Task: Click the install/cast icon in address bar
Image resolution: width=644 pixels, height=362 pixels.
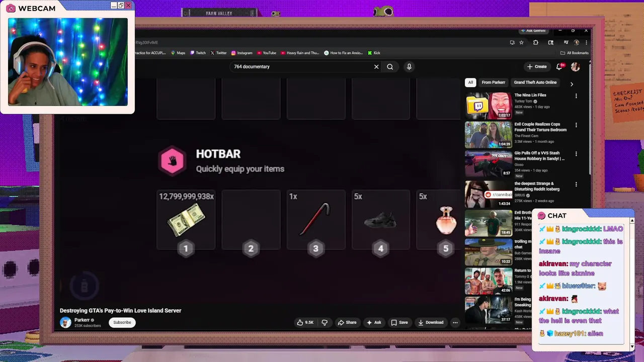Action: (512, 43)
